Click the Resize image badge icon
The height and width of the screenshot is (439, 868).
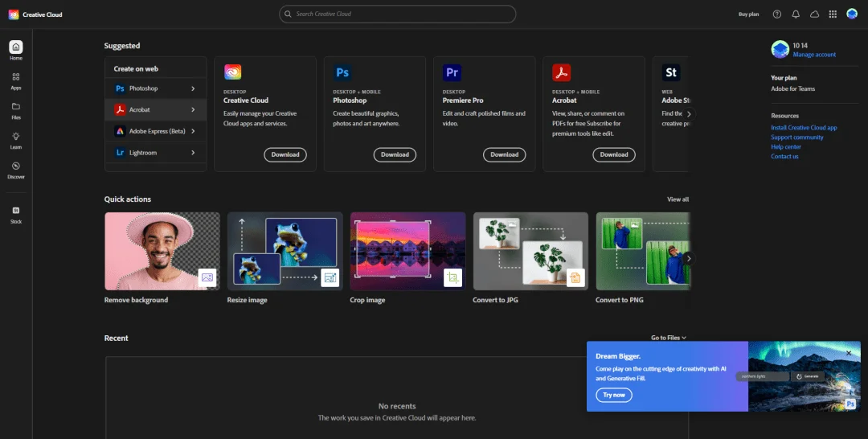tap(330, 277)
